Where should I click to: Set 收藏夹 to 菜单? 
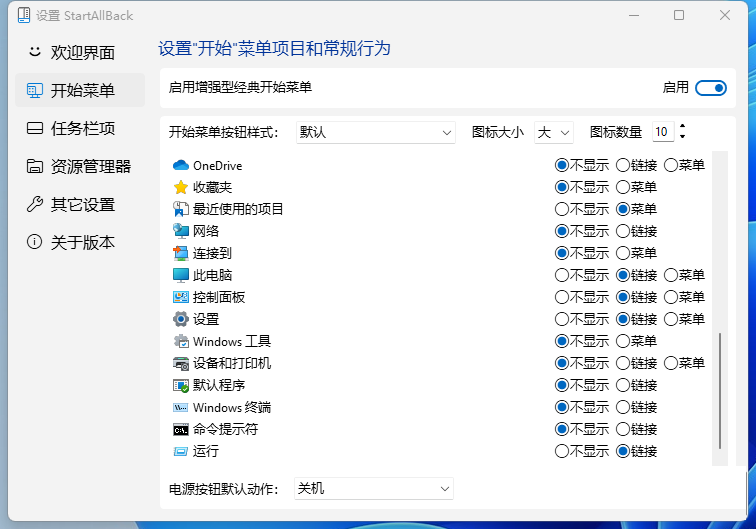click(636, 187)
